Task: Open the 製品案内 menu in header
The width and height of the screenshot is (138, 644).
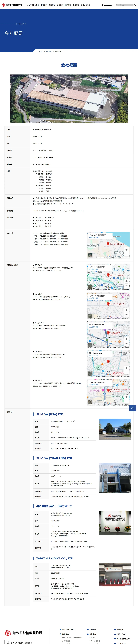Action: [x=44, y=5]
